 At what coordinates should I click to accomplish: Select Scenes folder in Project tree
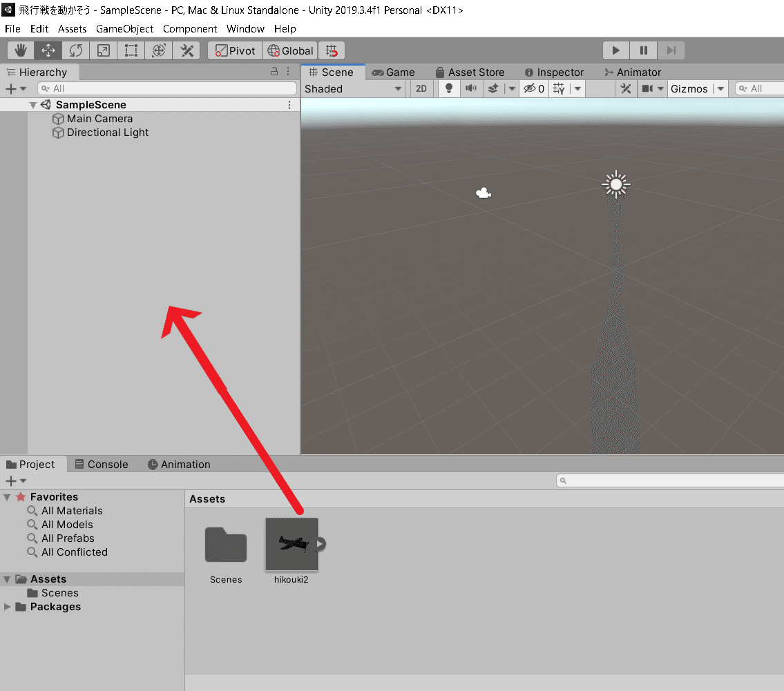[53, 593]
